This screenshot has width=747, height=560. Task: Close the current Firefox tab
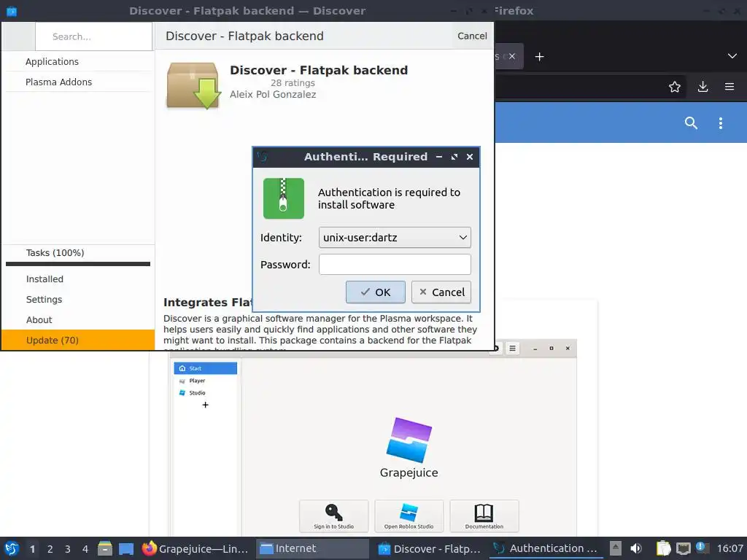coord(511,56)
